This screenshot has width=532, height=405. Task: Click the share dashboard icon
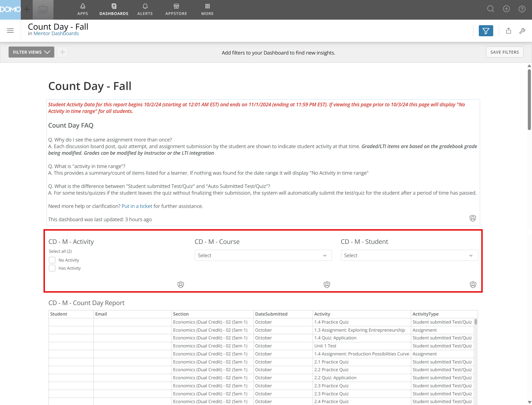(508, 31)
